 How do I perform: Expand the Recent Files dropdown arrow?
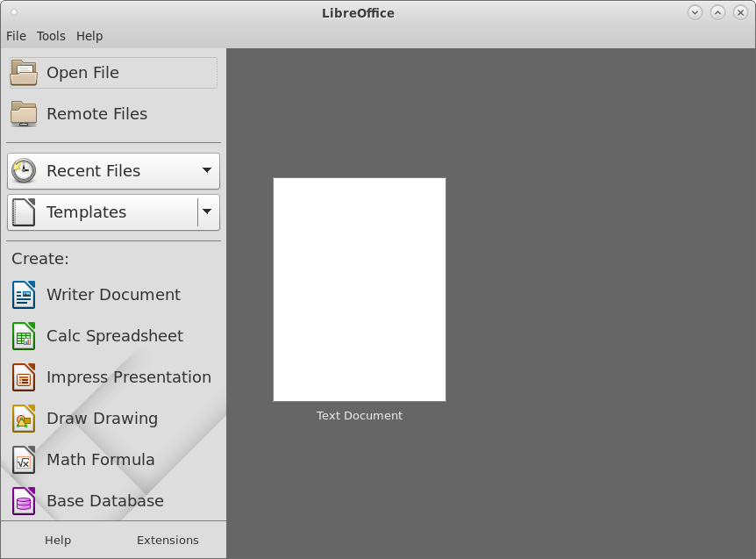[207, 171]
